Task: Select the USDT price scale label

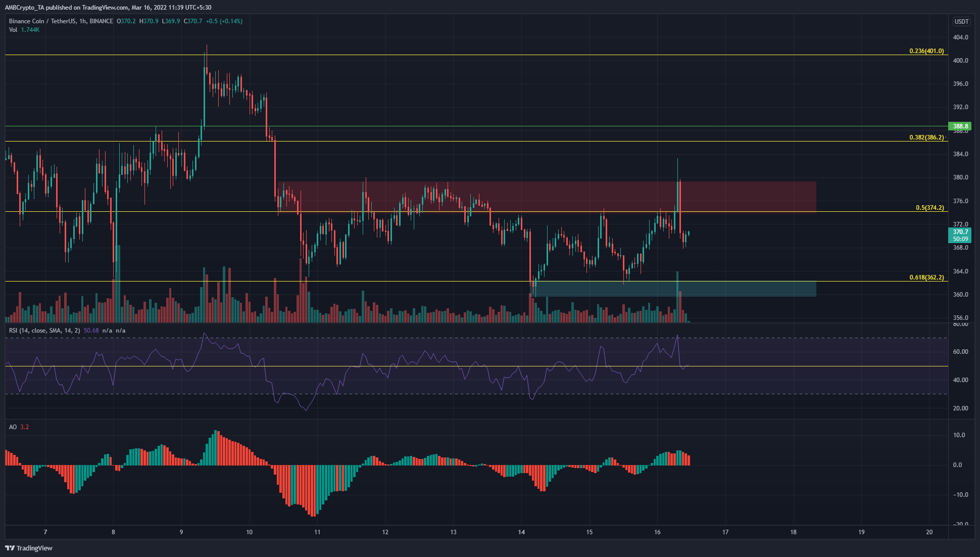Action: [x=962, y=21]
